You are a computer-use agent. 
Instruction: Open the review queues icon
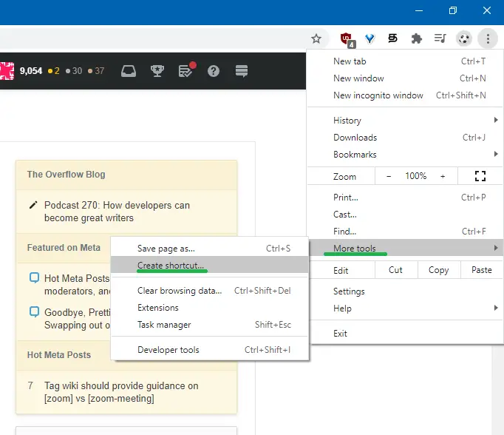click(x=186, y=70)
